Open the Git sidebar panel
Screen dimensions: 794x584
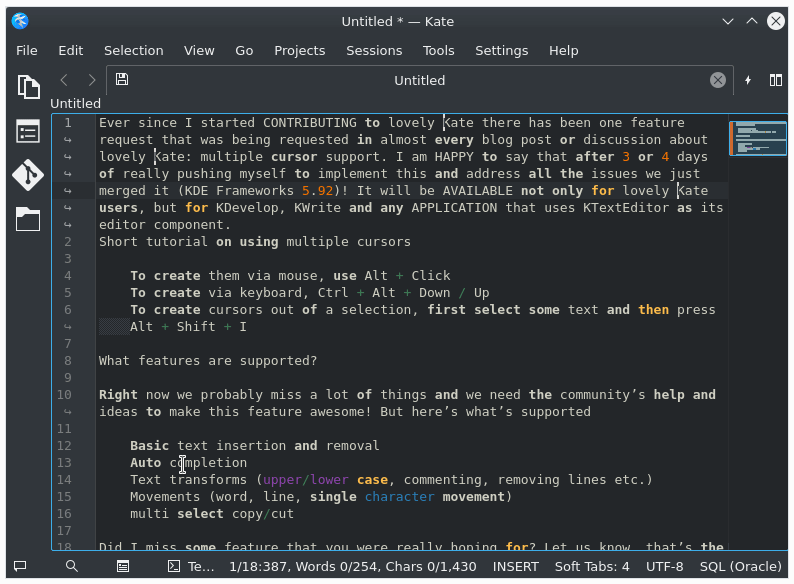coord(28,175)
